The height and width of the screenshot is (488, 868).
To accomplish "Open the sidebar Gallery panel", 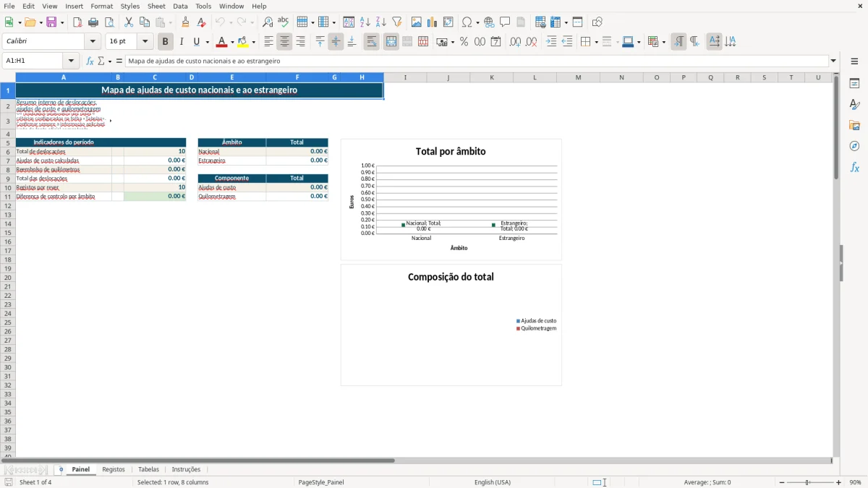I will 854,126.
